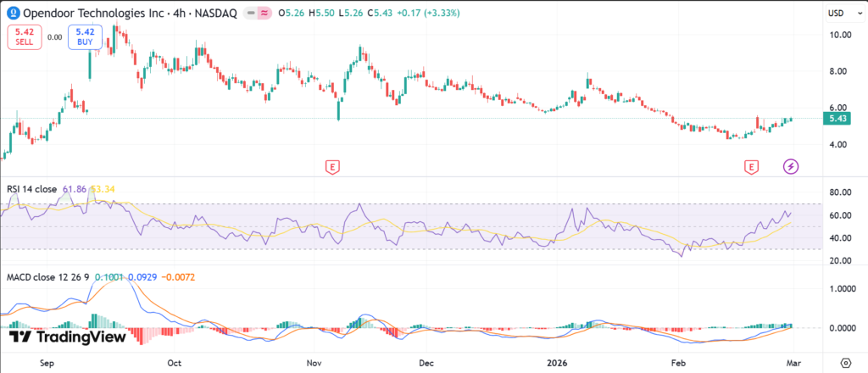Click the purple lightning bolt event icon
This screenshot has height=373, width=868.
tap(790, 166)
